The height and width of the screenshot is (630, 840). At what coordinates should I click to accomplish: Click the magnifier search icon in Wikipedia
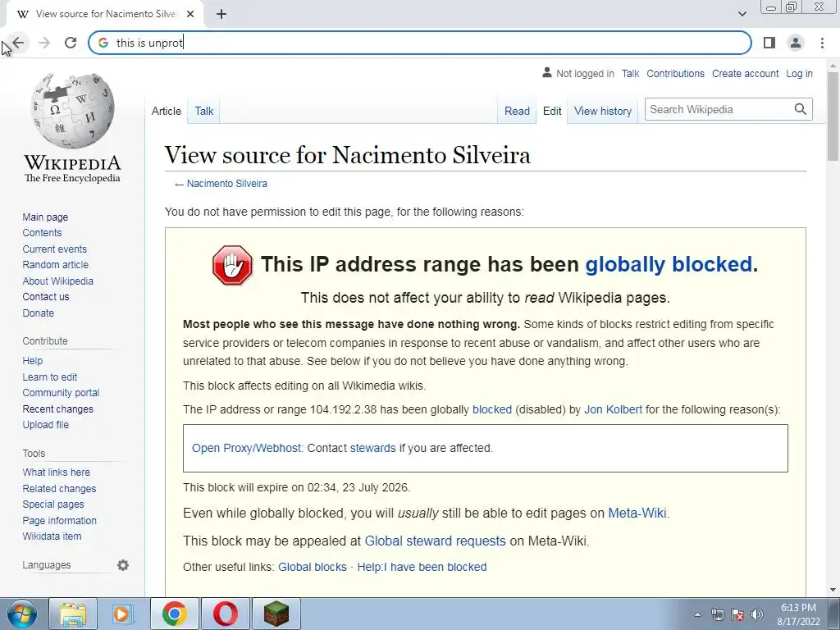click(x=801, y=109)
